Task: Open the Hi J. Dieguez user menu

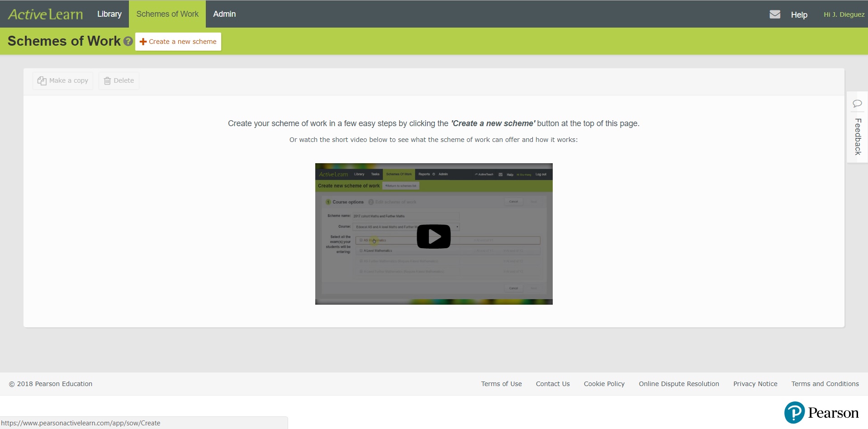Action: click(844, 14)
